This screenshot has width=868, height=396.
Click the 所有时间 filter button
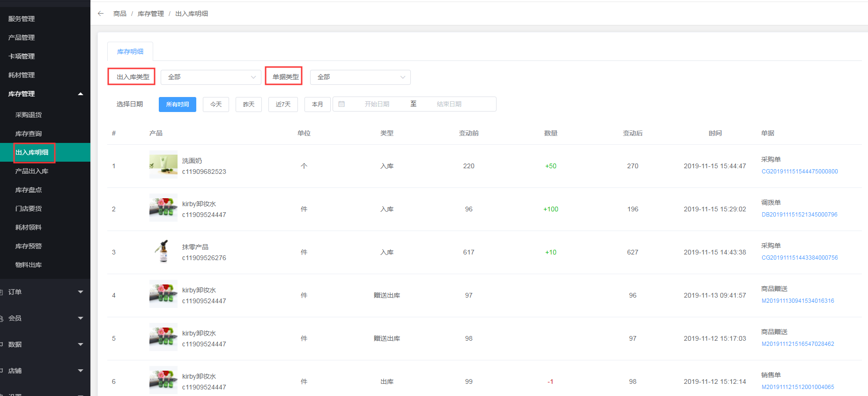point(178,104)
